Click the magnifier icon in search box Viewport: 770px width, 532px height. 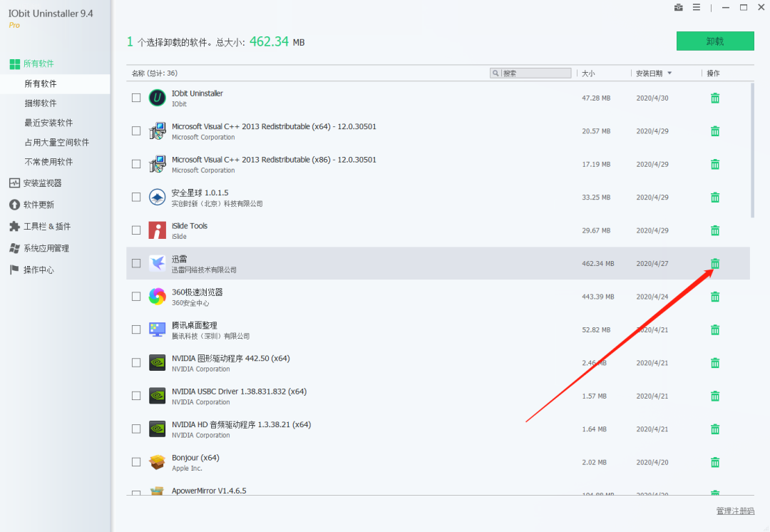(x=496, y=73)
